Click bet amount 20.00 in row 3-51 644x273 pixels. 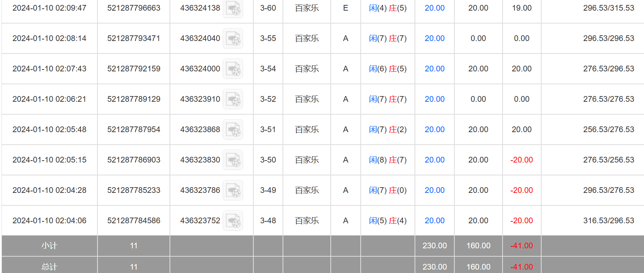pyautogui.click(x=435, y=129)
